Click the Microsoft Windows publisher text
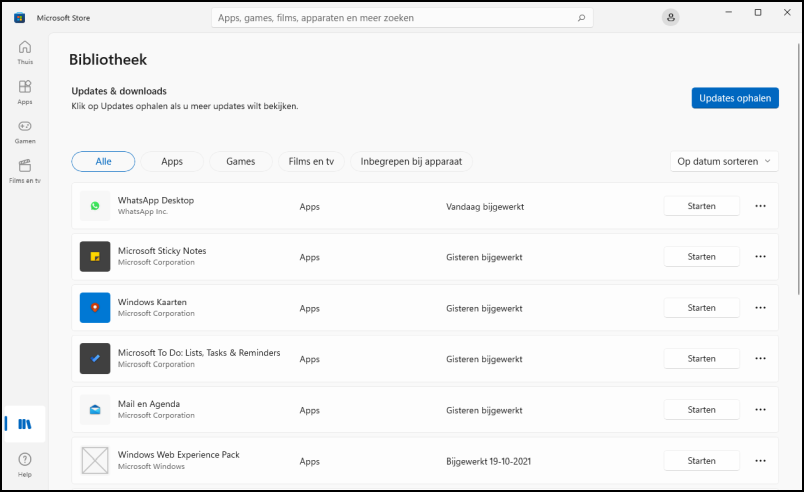This screenshot has height=492, width=804. [151, 466]
